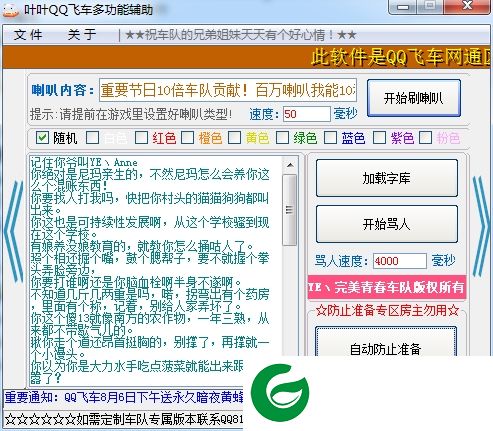Click the ☆防止准备专区房主勿用☆ label

coord(387,311)
